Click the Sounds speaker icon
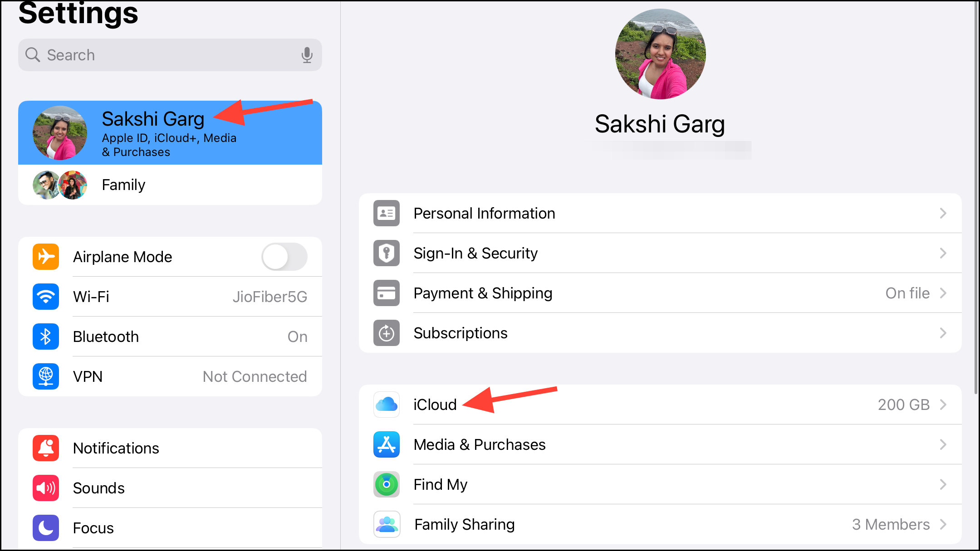This screenshot has height=551, width=980. (46, 488)
